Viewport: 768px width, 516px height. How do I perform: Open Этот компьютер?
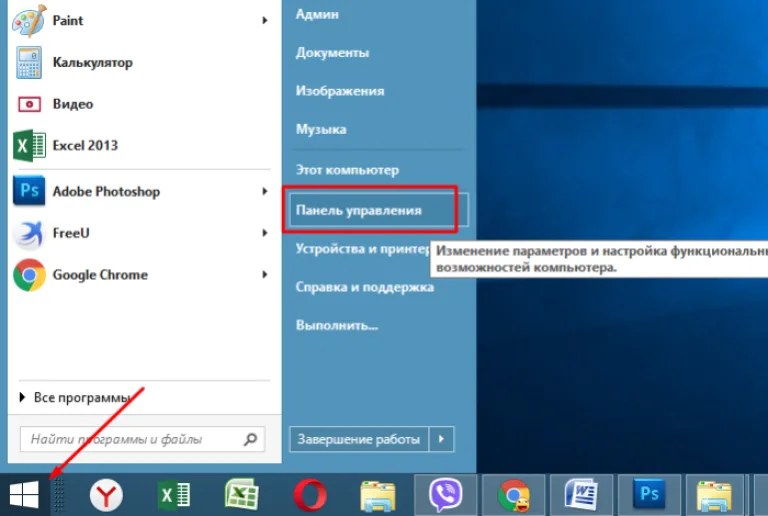click(x=347, y=170)
